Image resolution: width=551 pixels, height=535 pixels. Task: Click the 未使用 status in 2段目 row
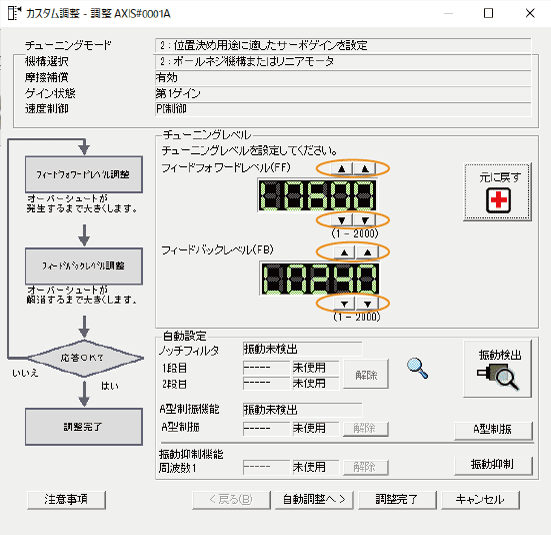316,383
